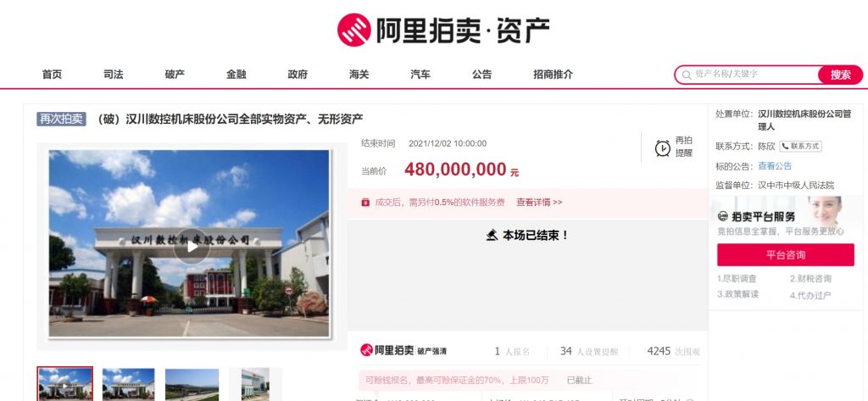Select the third landscape thumbnail image
This screenshot has height=401, width=868.
coord(192,384)
